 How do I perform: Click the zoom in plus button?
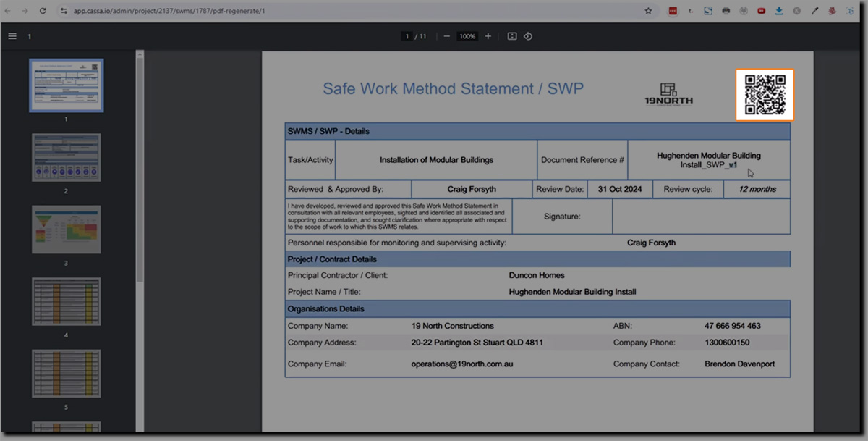[488, 36]
